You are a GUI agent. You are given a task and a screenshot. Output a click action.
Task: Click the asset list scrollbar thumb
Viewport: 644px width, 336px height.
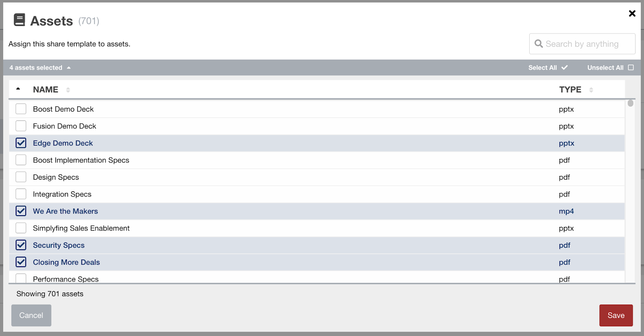[630, 103]
